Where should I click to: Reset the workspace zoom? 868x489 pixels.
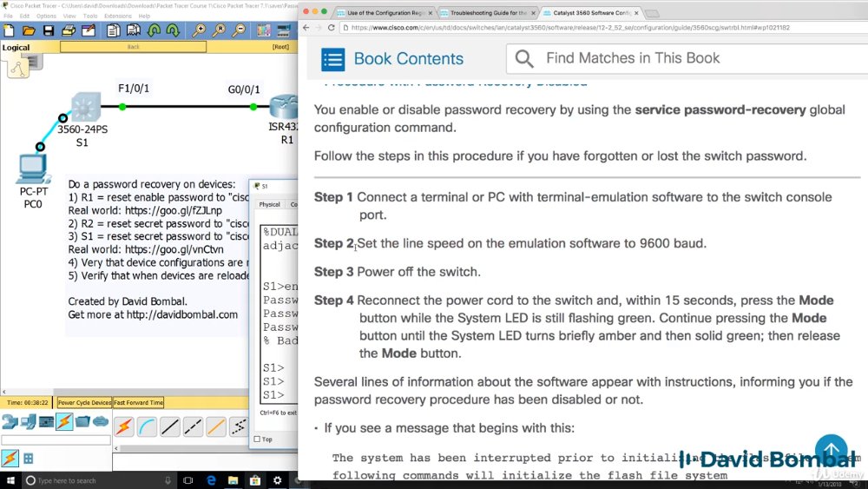tap(220, 31)
